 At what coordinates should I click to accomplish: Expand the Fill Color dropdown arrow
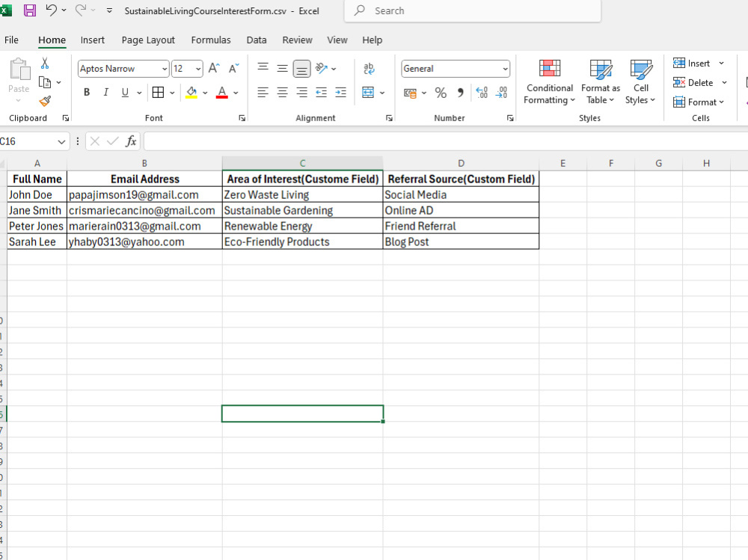tap(205, 93)
